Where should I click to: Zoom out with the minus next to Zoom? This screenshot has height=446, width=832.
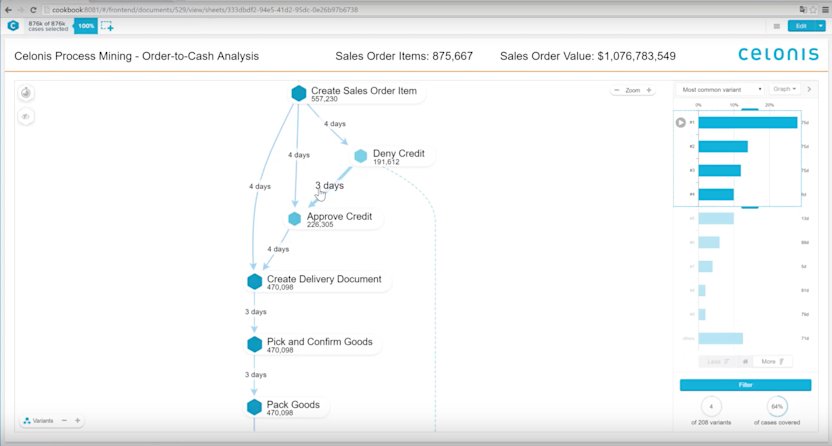(x=617, y=90)
